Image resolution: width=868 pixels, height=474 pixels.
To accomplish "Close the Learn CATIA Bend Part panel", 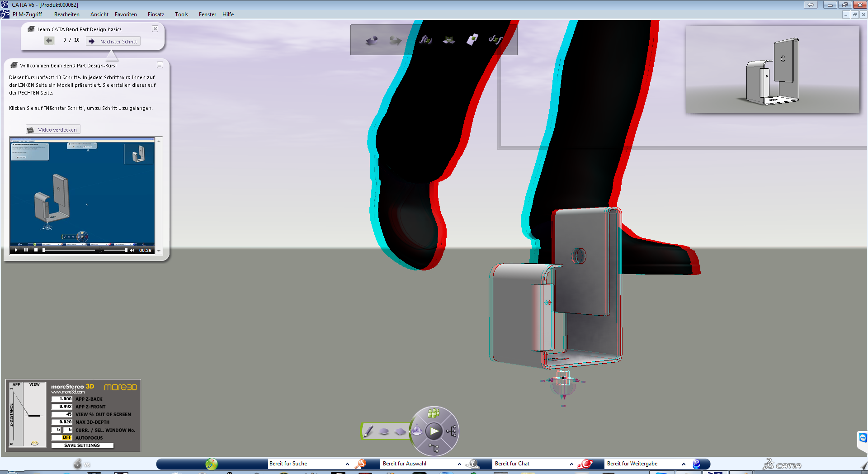I will 155,28.
